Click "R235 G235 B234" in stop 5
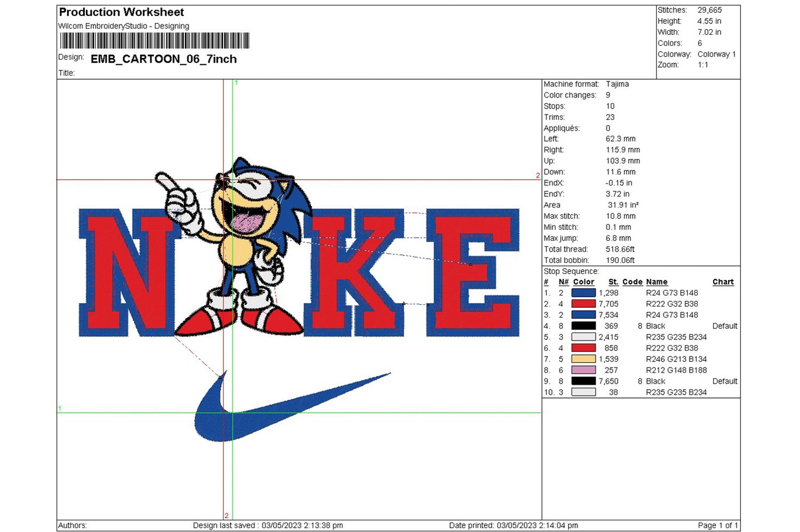This screenshot has width=800, height=532. point(676,337)
